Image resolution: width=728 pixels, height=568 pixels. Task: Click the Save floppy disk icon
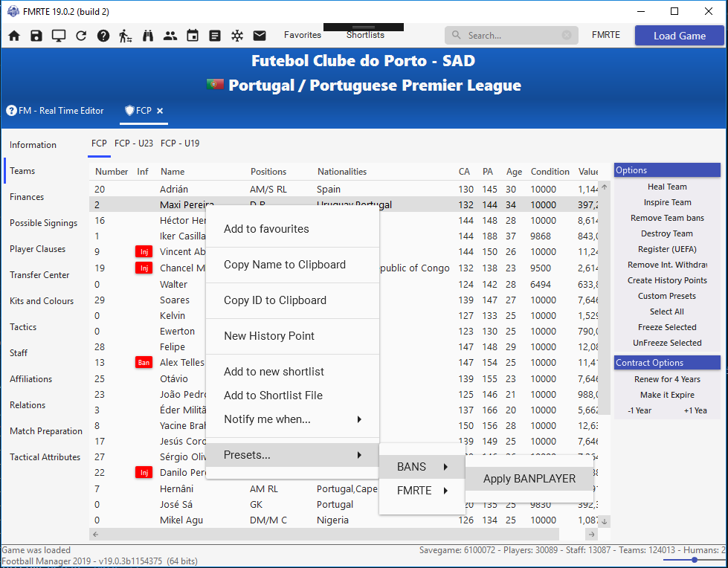[36, 36]
